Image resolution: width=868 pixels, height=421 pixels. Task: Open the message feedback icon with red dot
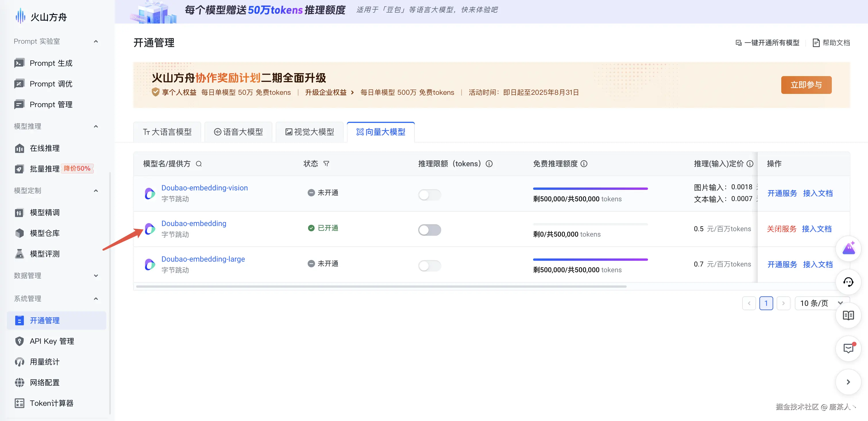tap(848, 348)
